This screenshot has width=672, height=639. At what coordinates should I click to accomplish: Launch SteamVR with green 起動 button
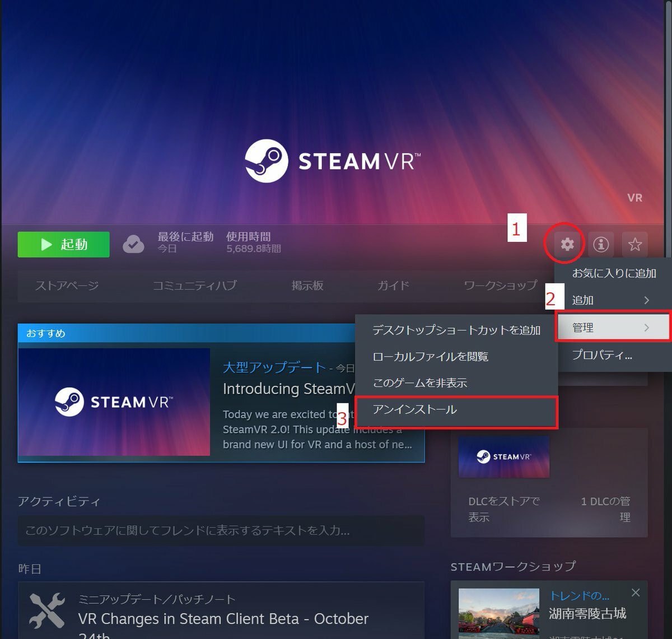(x=64, y=245)
